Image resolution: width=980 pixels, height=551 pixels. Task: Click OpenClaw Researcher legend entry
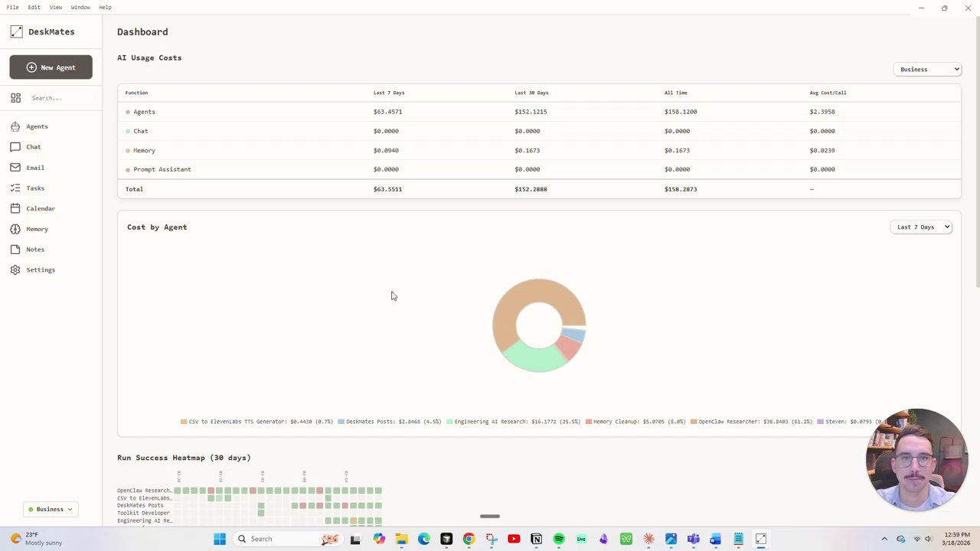tap(751, 422)
